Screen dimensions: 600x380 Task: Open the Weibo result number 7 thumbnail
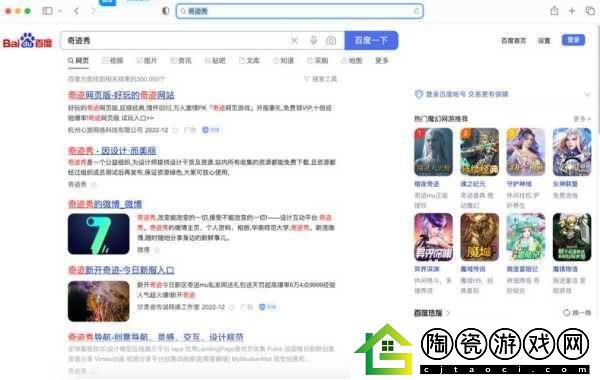[x=99, y=234]
